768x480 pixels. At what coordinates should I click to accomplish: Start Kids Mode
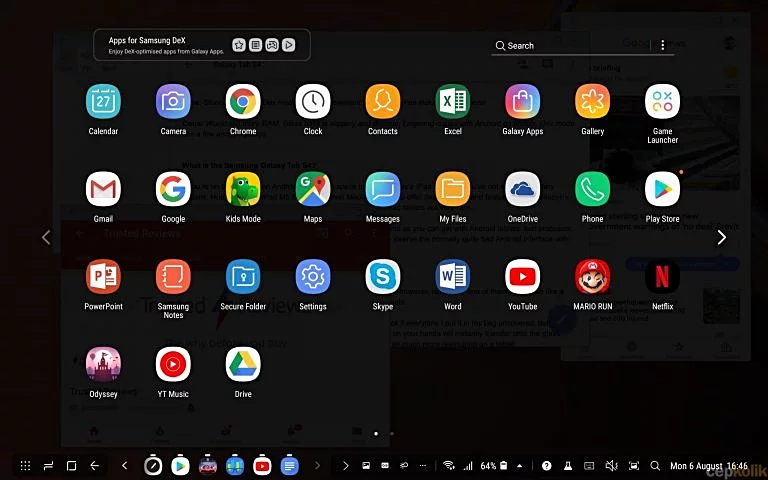tap(243, 189)
